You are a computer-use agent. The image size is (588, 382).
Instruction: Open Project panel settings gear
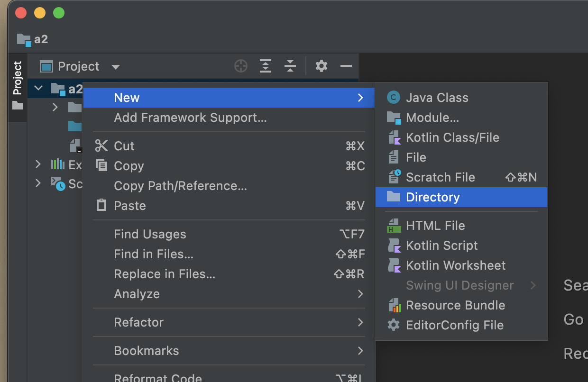click(322, 66)
